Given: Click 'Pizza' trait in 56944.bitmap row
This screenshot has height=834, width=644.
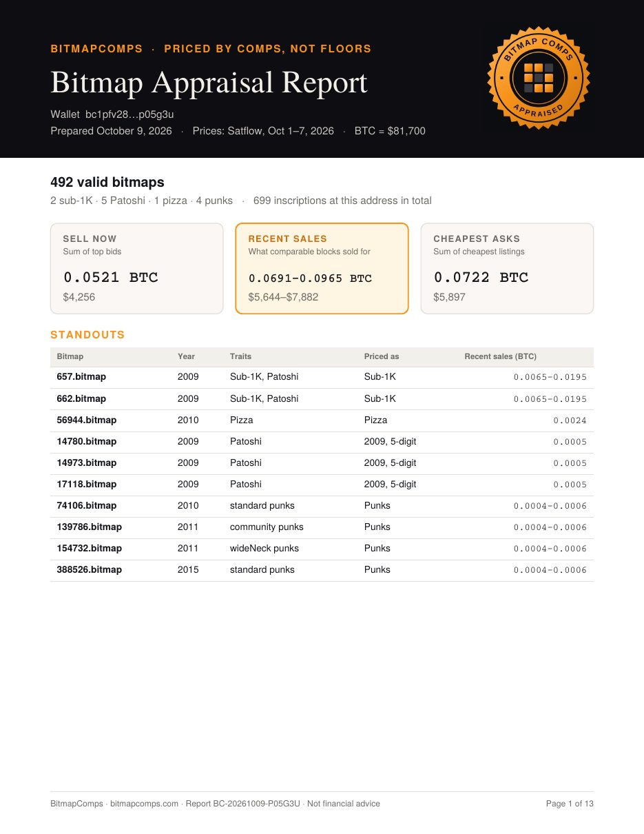Looking at the screenshot, I should coord(241,420).
